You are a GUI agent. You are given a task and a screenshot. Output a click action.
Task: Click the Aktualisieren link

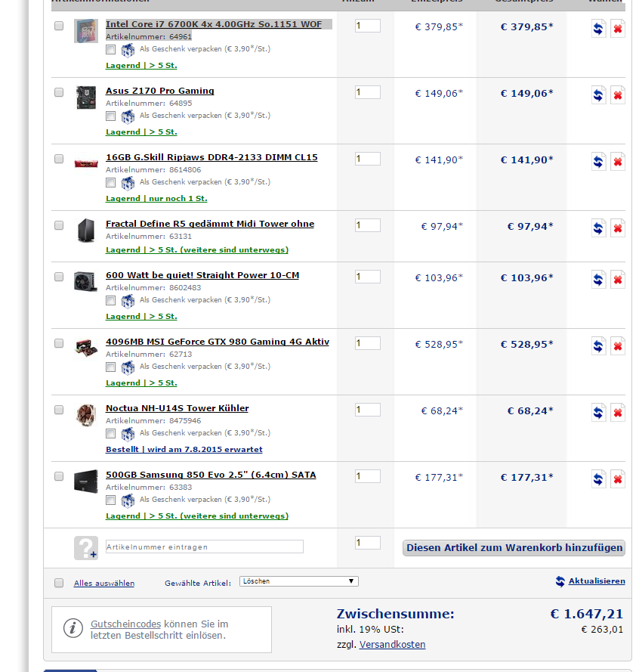pos(597,581)
